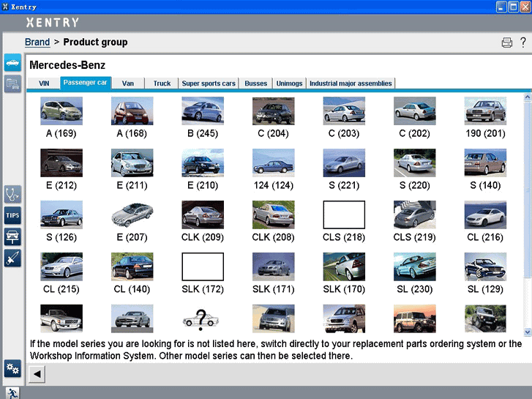
Task: Open the TIPS sidebar icon
Action: coord(12,216)
